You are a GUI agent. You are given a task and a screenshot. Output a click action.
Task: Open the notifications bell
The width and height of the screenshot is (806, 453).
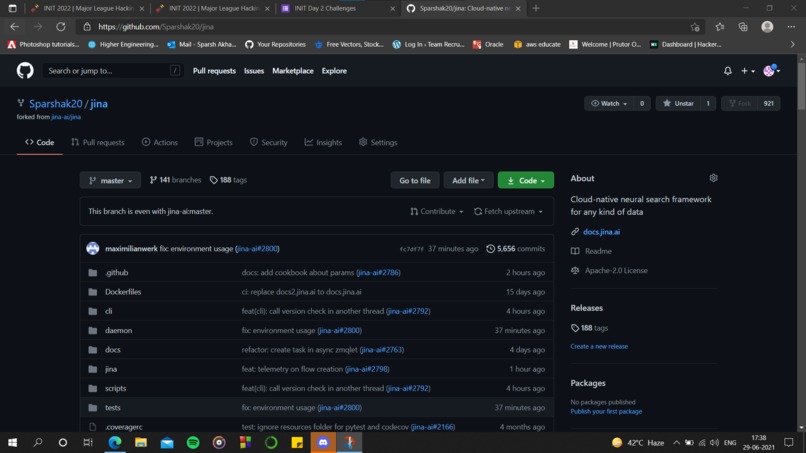tap(727, 71)
